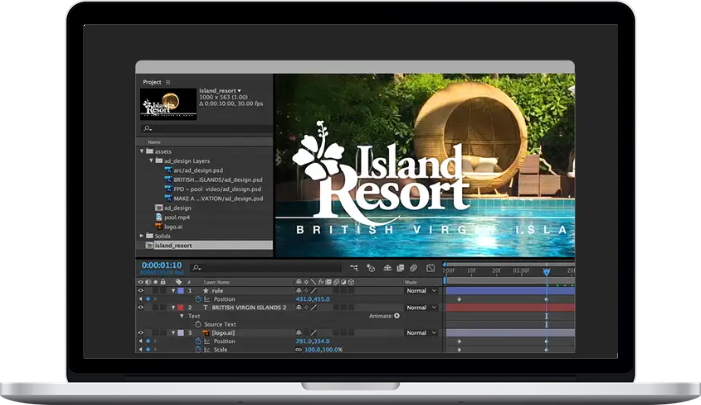Click the red label swatch of layer 2
This screenshot has width=701, height=405.
181,308
